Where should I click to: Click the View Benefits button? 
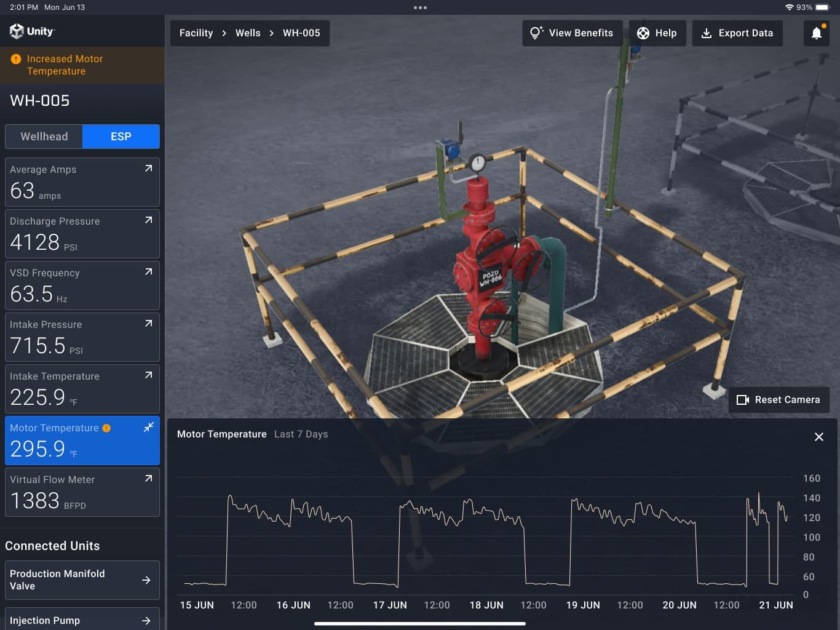(572, 33)
